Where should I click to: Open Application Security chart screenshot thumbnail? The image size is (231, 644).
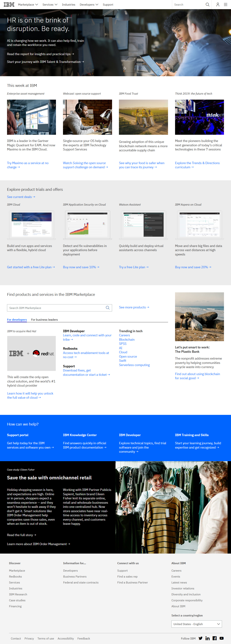coord(88,225)
